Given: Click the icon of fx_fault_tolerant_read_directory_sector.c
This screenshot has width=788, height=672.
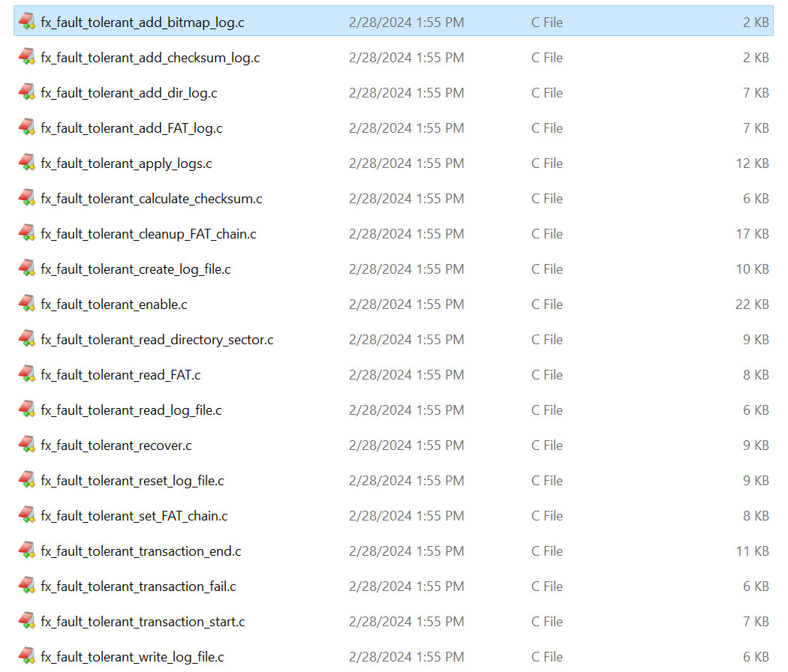Looking at the screenshot, I should pos(26,338).
